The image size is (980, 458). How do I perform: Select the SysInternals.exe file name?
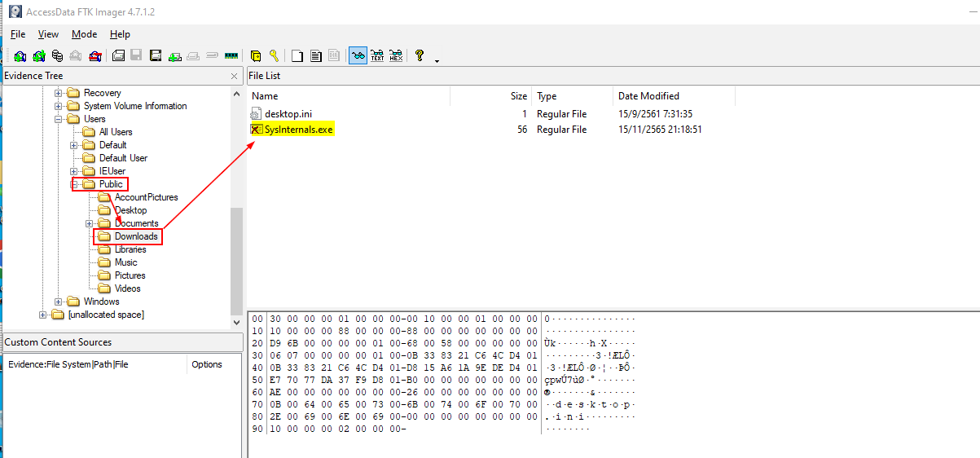[x=299, y=130]
